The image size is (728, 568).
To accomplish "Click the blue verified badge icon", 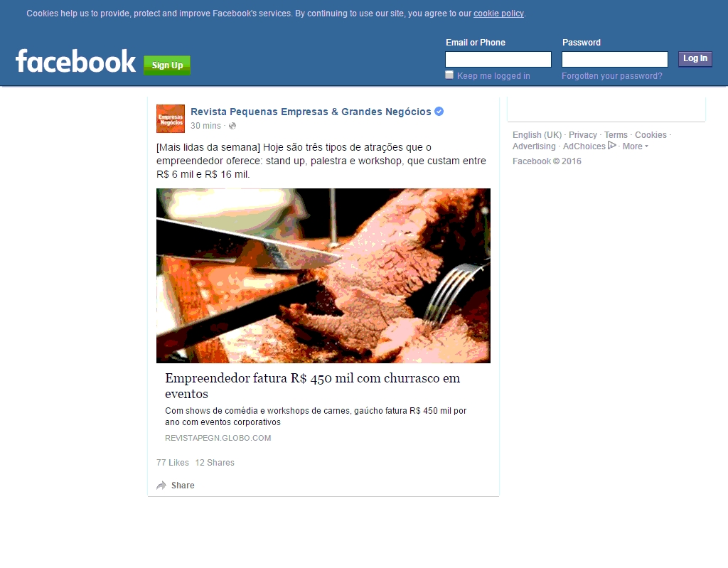I will 439,112.
